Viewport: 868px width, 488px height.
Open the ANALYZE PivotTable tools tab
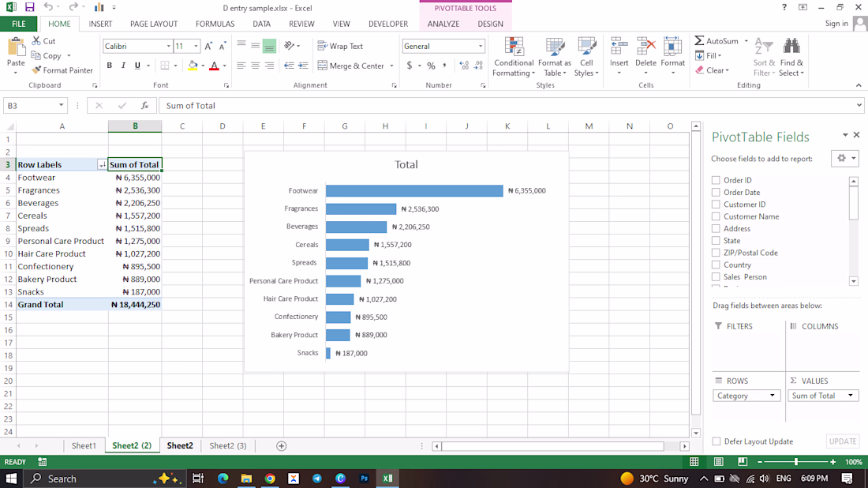(443, 24)
